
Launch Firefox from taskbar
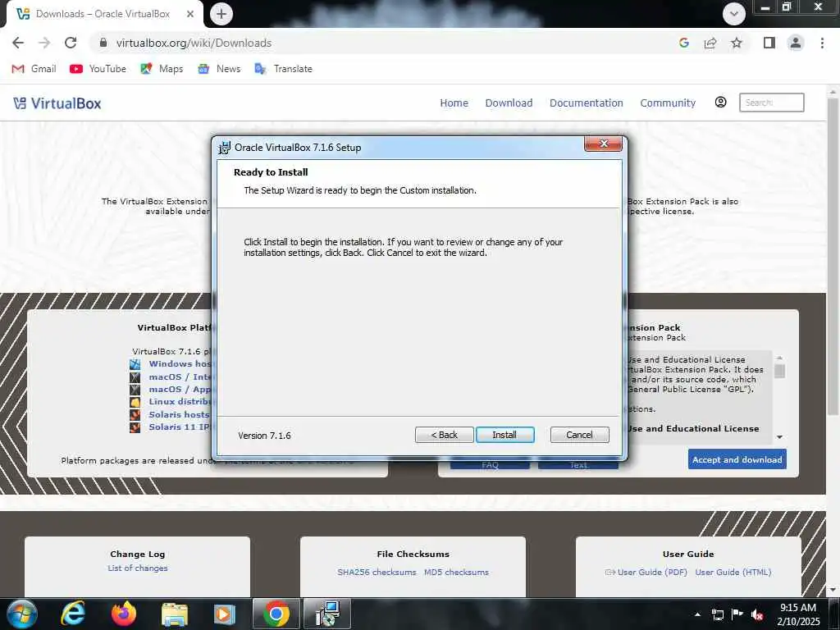[x=123, y=614]
